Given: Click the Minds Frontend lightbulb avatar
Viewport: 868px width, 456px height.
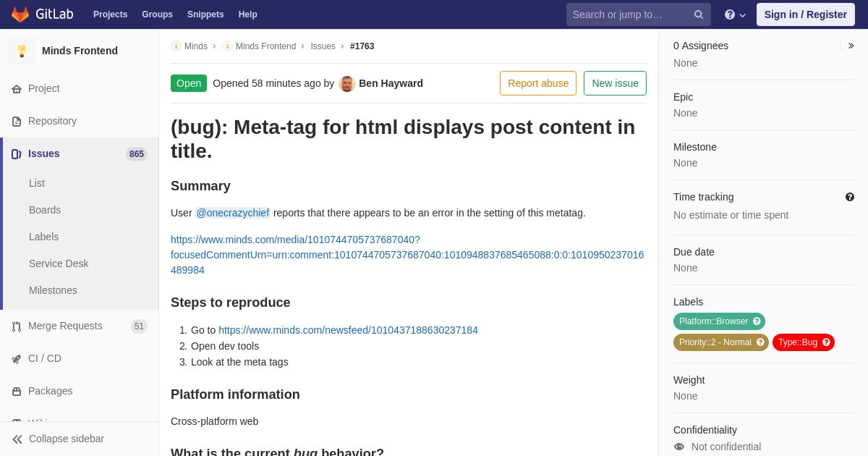Looking at the screenshot, I should (22, 51).
